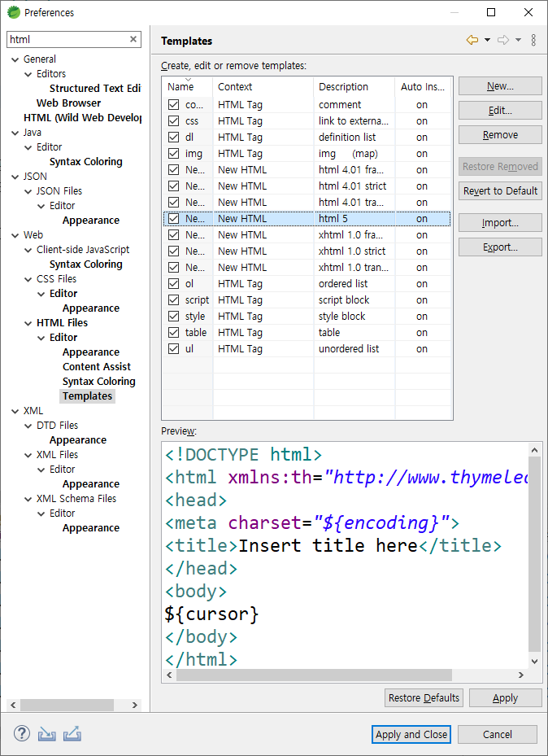
Task: Click preview scroll down arrow
Action: (534, 662)
